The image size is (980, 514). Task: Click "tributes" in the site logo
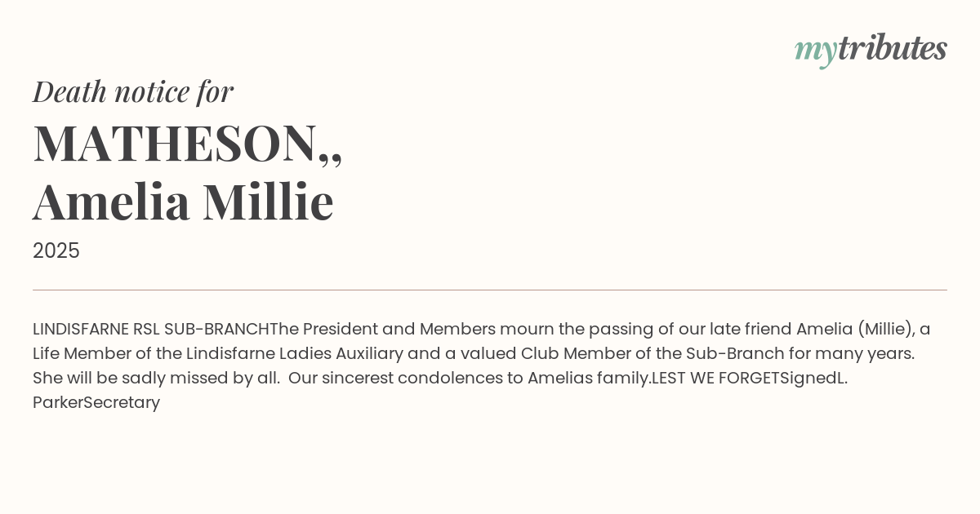point(892,48)
